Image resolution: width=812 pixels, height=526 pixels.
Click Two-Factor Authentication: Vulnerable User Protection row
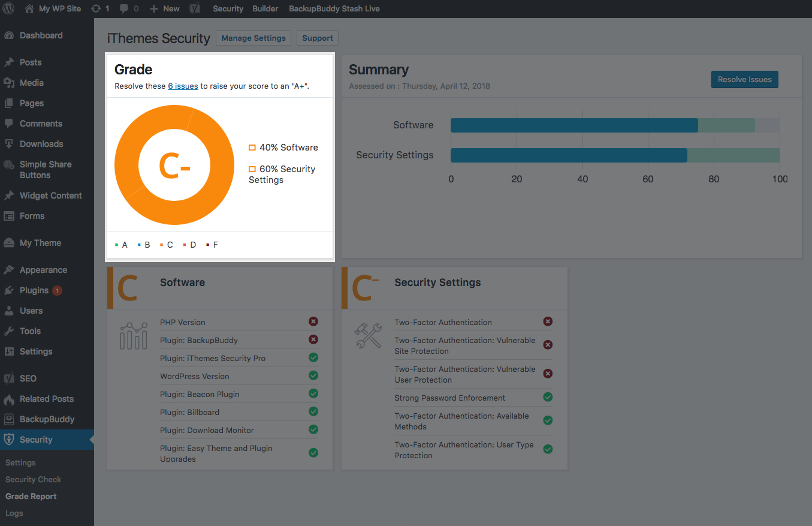473,374
